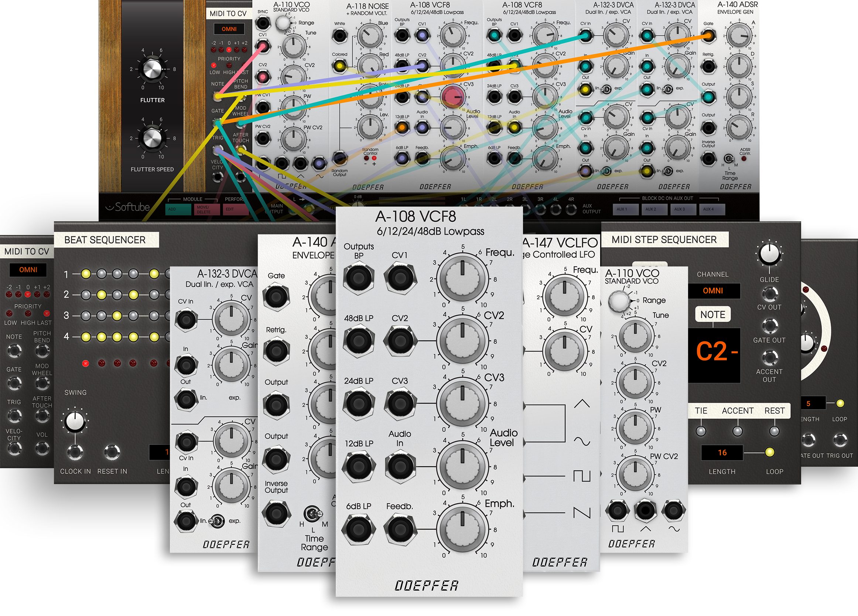Screen dimensions: 858x616
Task: Enable AUX 1 under BLOCK DC ON AUX OUT
Action: [626, 209]
